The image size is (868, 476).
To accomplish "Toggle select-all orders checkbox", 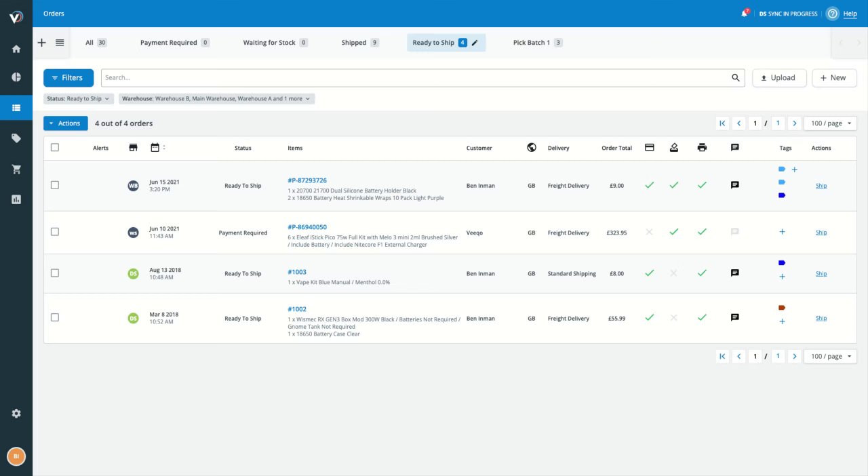I will point(55,147).
